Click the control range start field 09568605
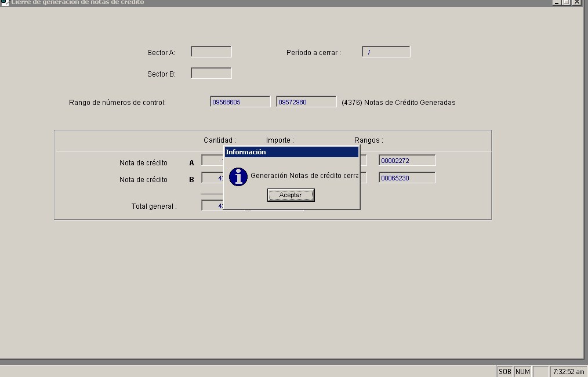 tap(240, 102)
